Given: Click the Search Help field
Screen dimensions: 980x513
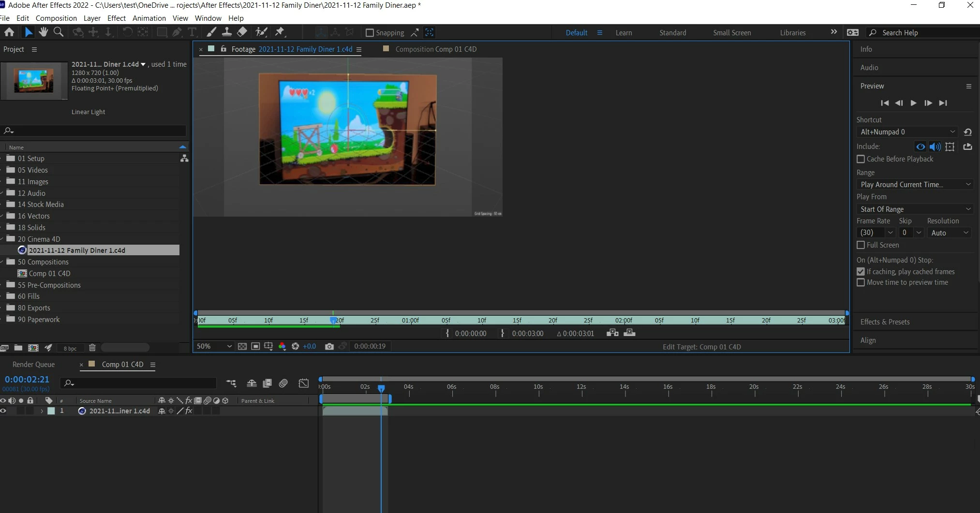Looking at the screenshot, I should point(923,32).
